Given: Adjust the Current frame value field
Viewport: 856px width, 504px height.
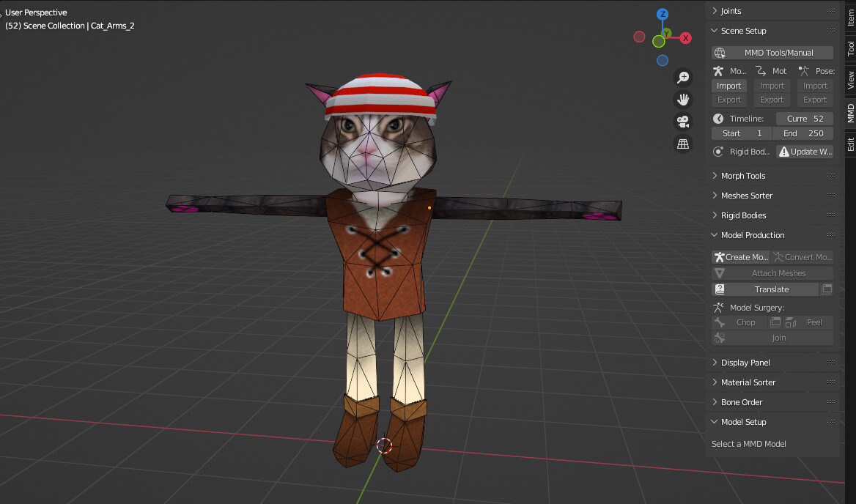Looking at the screenshot, I should [x=804, y=118].
